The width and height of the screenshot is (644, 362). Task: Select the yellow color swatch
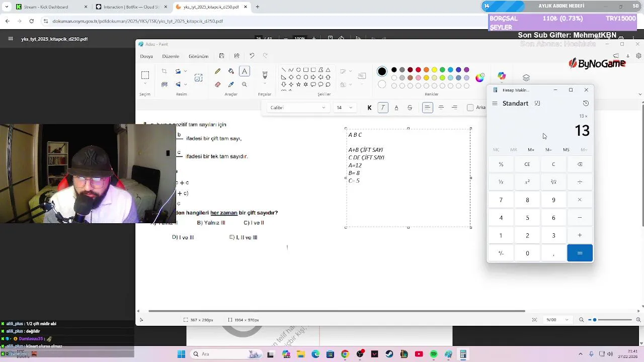[434, 70]
